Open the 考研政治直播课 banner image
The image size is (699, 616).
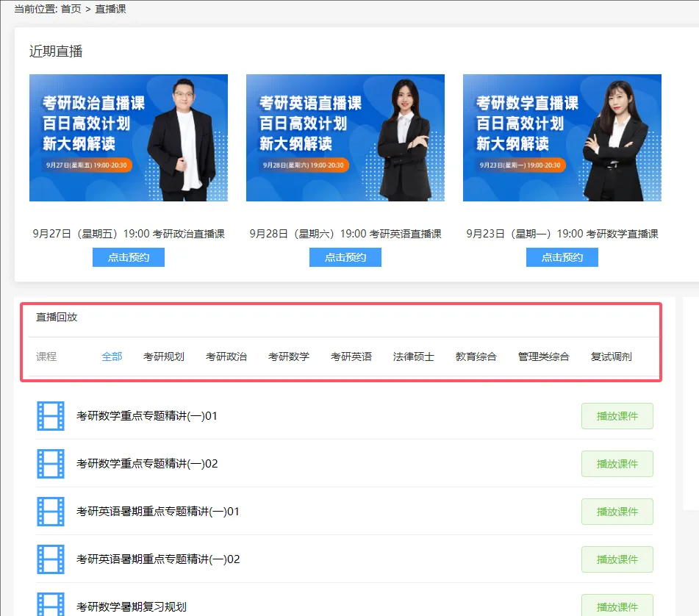click(x=129, y=137)
